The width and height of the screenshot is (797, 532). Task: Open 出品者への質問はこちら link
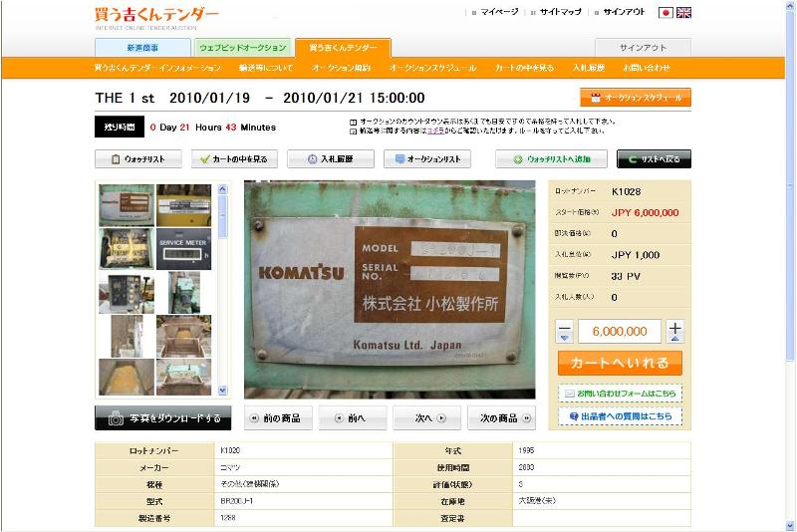point(620,416)
